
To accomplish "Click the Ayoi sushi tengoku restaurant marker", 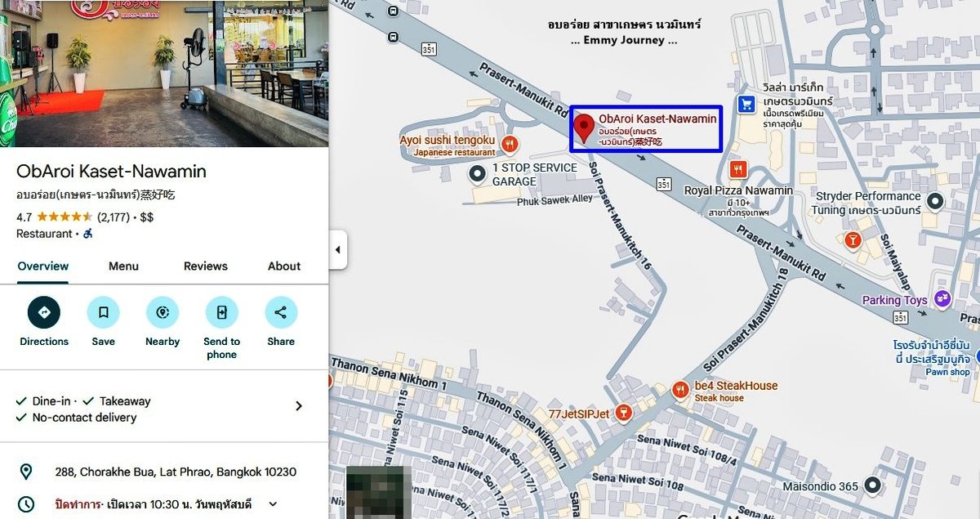I will point(510,145).
